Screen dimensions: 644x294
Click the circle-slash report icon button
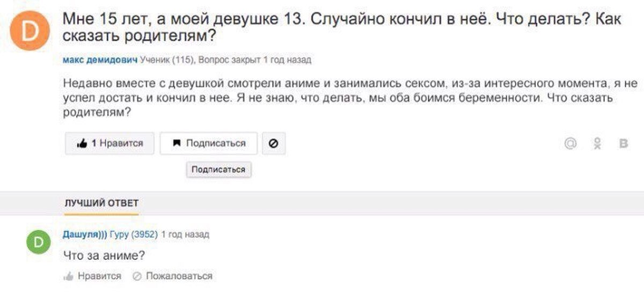point(273,143)
